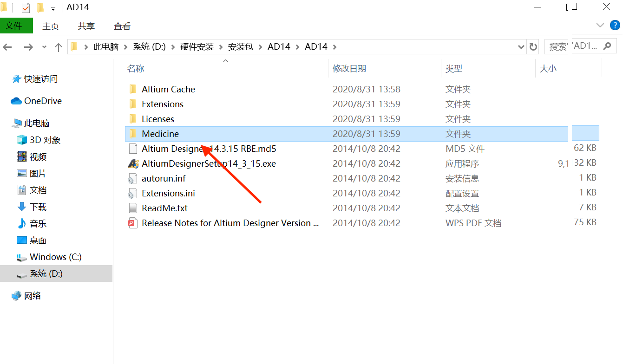This screenshot has height=364, width=623.
Task: Click the 下载 arrow icon
Action: tap(22, 207)
